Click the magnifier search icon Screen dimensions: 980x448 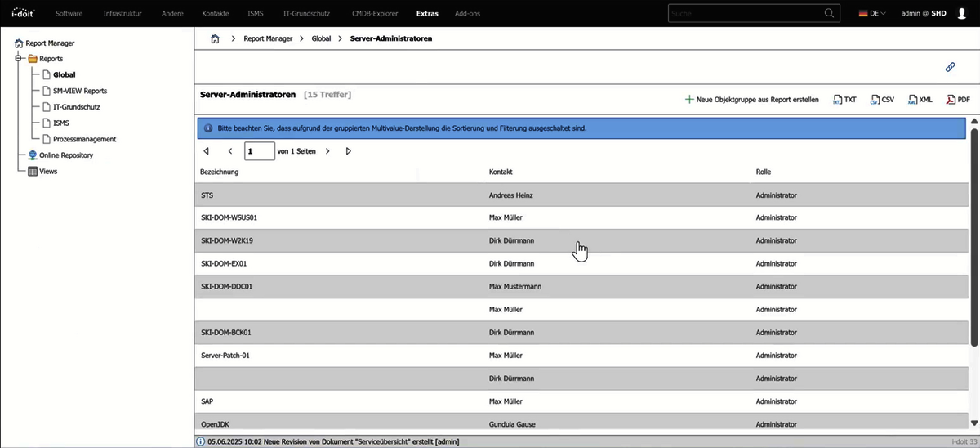click(830, 13)
